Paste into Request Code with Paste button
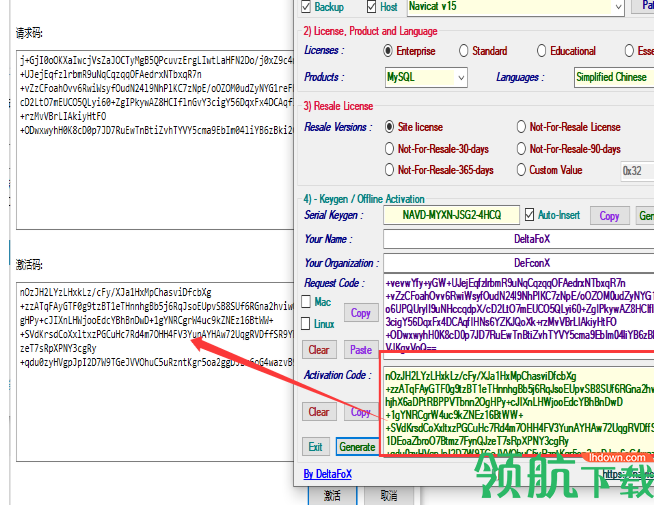The width and height of the screenshot is (654, 505). pyautogui.click(x=361, y=349)
